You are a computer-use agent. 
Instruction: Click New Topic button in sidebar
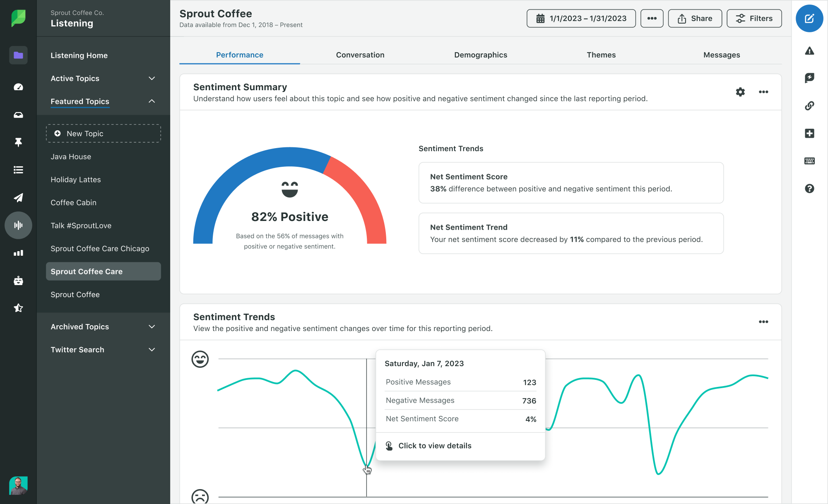tap(103, 133)
